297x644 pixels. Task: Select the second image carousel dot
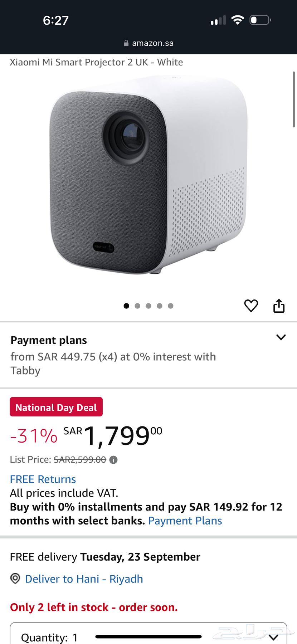pyautogui.click(x=137, y=306)
